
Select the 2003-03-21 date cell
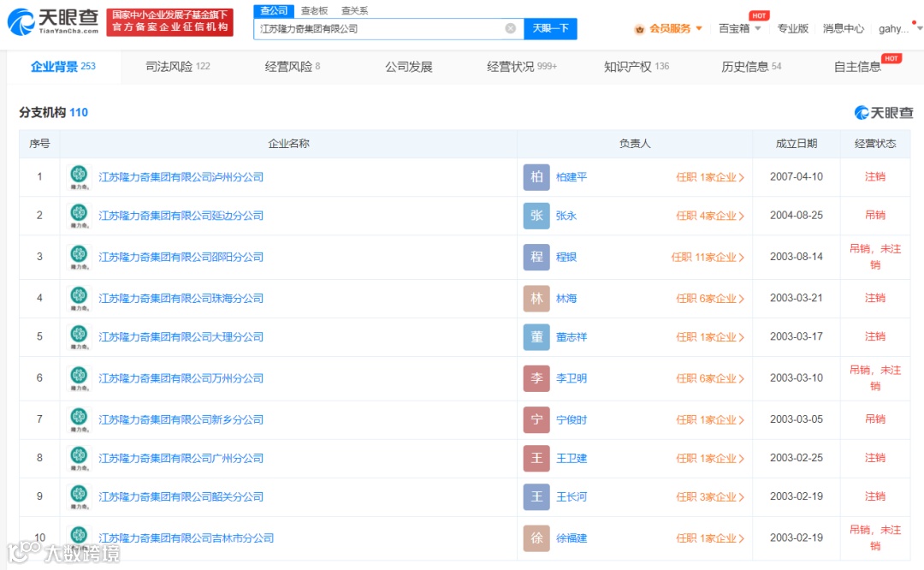click(797, 298)
